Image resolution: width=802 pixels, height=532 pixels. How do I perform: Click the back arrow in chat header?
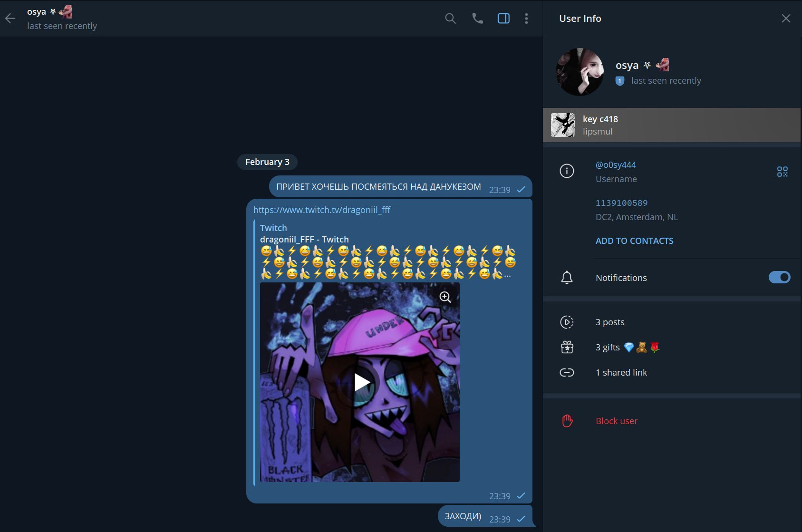pos(10,19)
